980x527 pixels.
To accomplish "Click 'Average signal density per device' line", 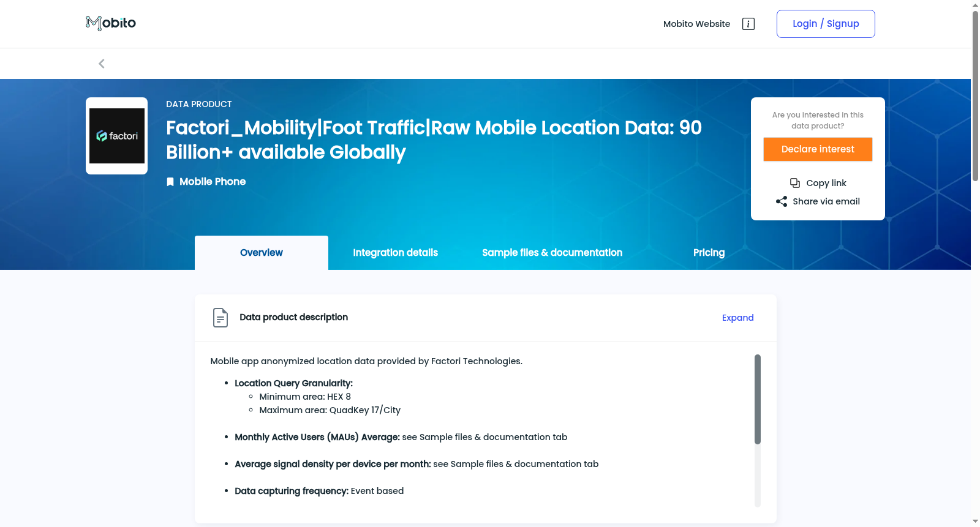I will tap(417, 464).
